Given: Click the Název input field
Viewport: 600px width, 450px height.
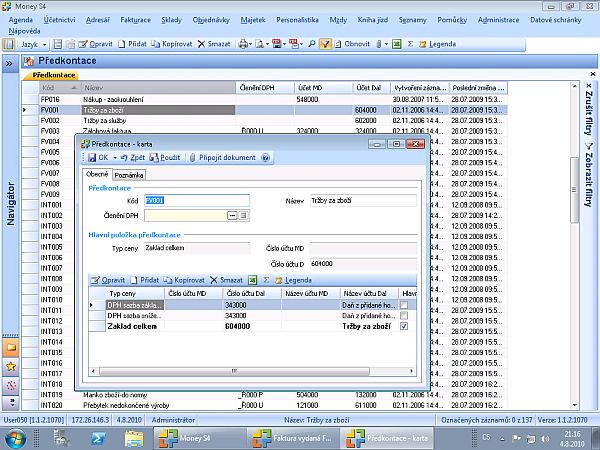Looking at the screenshot, I should coord(363,201).
